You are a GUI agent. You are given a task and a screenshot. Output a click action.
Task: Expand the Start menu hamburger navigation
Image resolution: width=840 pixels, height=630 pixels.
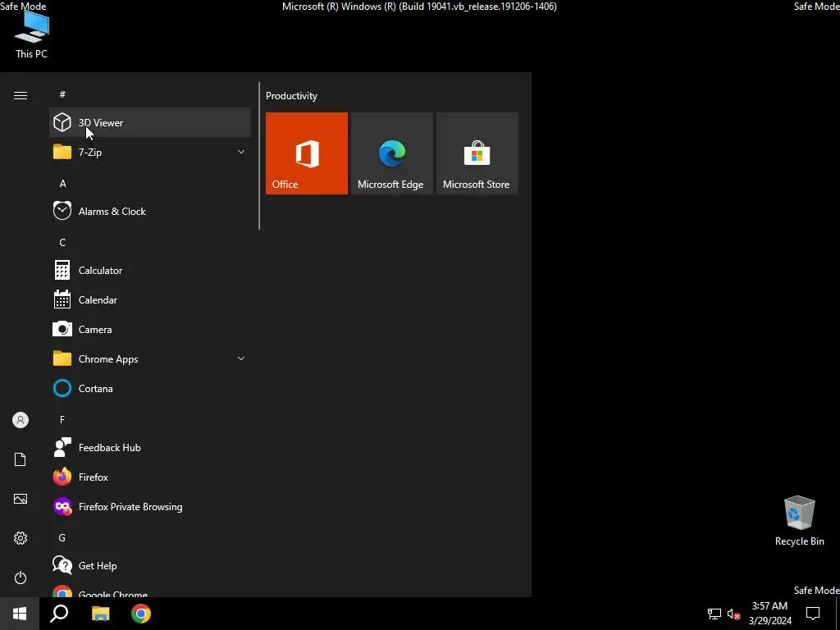21,95
